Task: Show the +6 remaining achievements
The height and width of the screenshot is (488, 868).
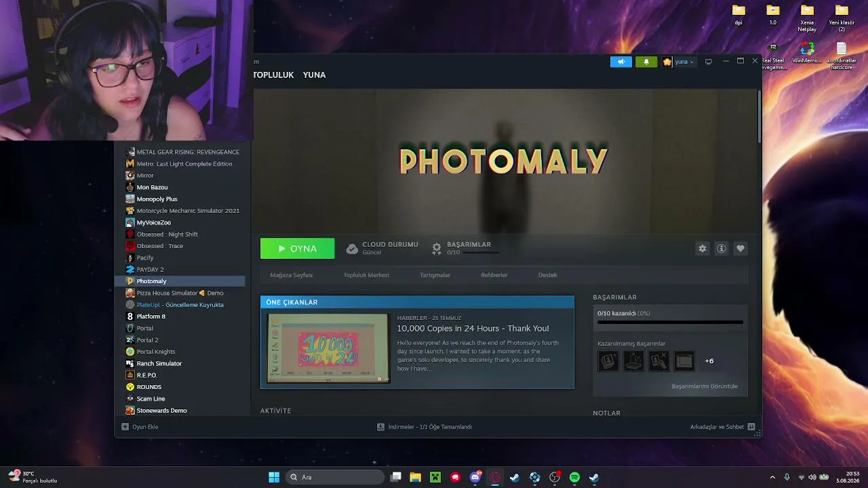Action: [x=709, y=361]
